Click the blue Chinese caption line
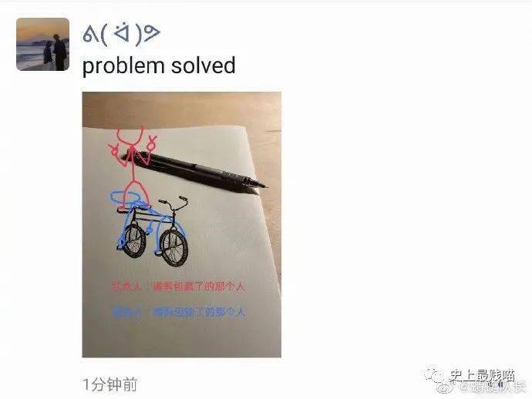The image size is (532, 399). tap(179, 311)
